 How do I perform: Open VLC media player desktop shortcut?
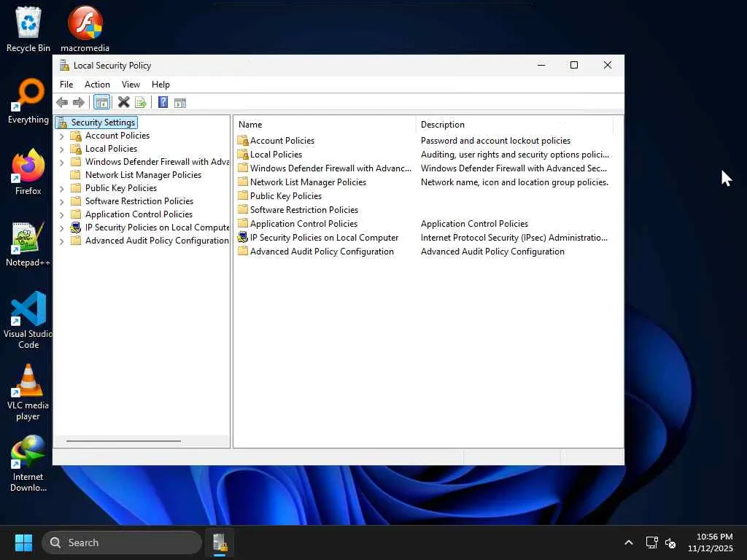pos(28,382)
